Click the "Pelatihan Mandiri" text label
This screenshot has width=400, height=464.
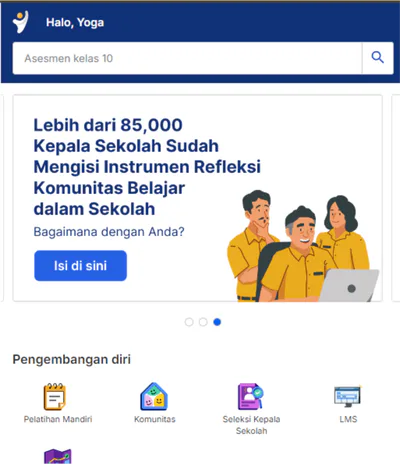pos(58,419)
